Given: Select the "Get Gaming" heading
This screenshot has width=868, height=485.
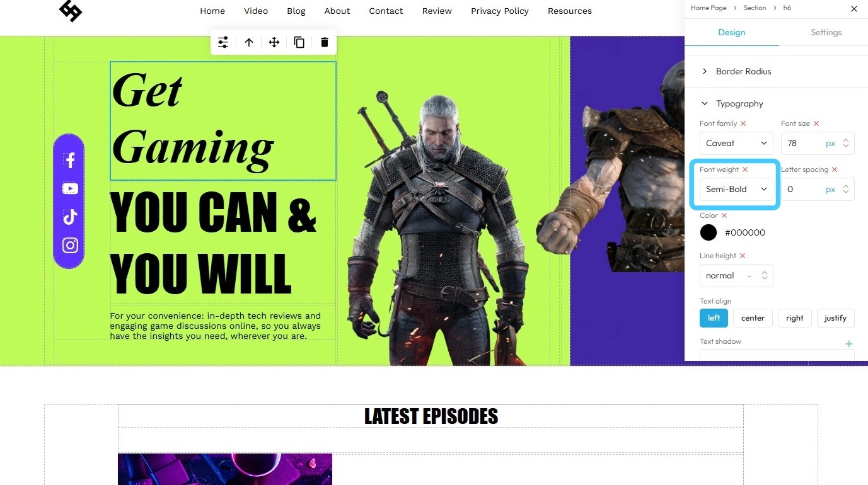Looking at the screenshot, I should (223, 121).
